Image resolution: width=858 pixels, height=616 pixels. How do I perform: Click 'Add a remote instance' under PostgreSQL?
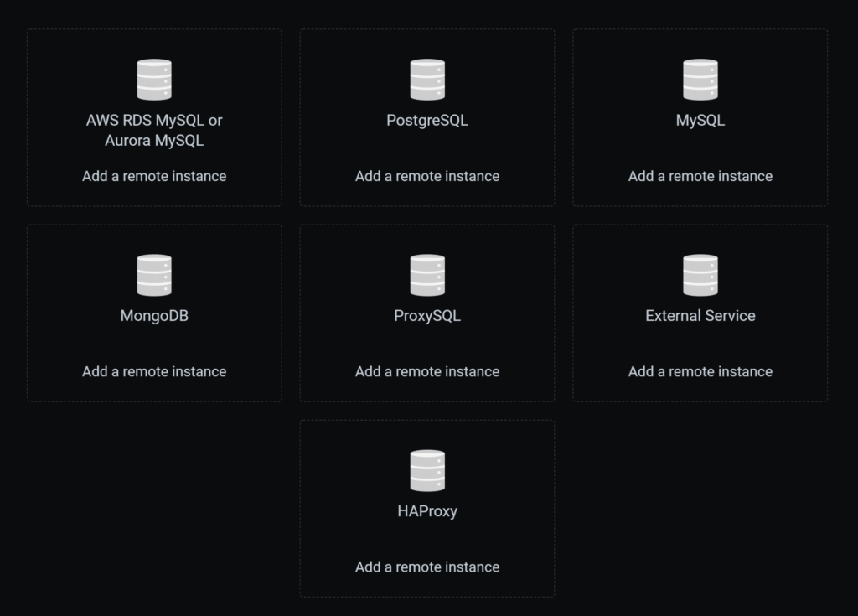tap(427, 176)
